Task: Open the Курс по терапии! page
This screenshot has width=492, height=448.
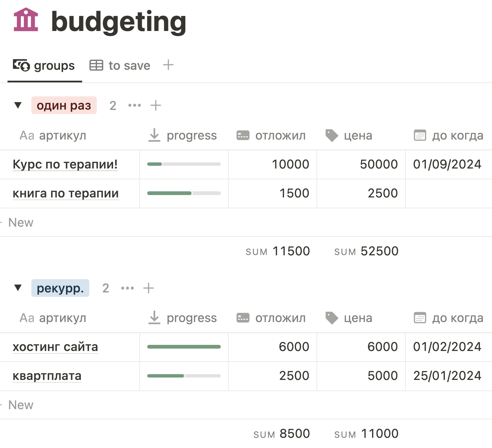Action: pyautogui.click(x=65, y=164)
